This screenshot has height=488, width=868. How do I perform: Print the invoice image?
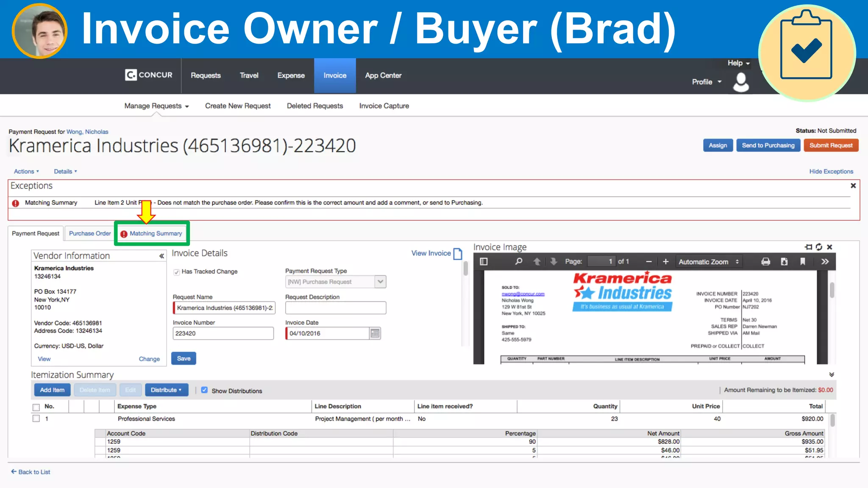[765, 262]
